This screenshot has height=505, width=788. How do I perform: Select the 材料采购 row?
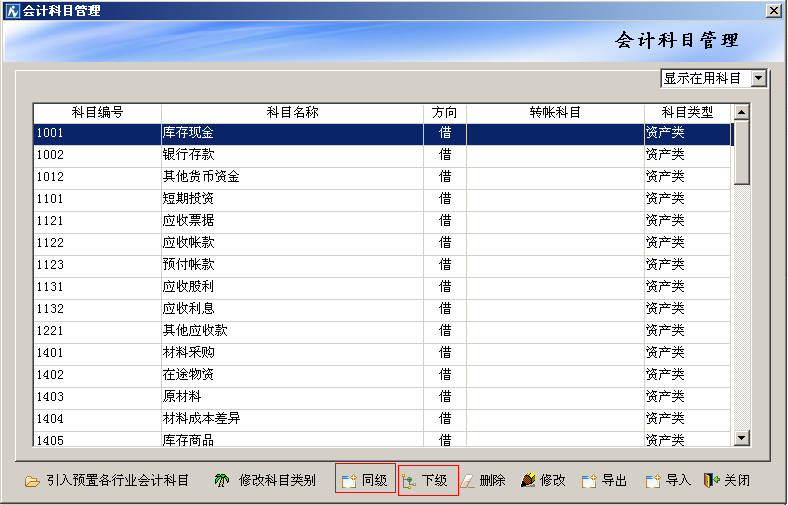[382, 353]
